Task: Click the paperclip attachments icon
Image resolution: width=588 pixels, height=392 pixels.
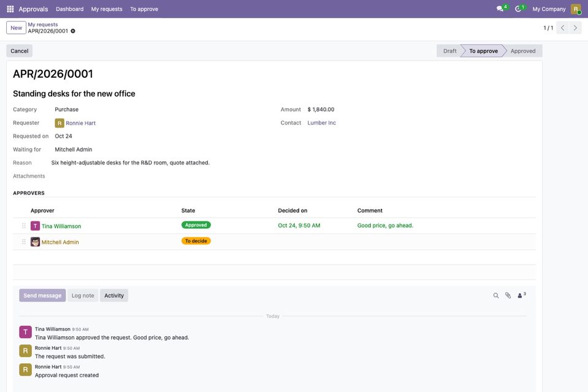Action: 508,296
